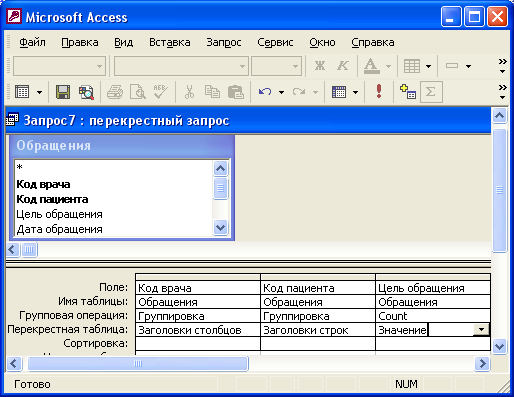
Task: Click the Заголовки строк crosstab cell
Action: click(318, 330)
